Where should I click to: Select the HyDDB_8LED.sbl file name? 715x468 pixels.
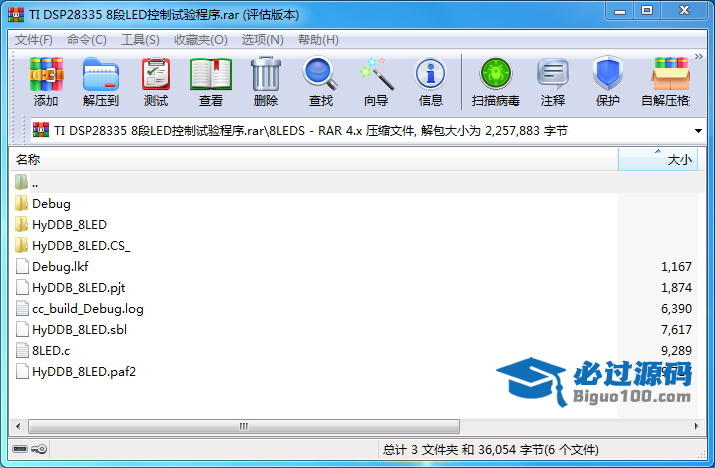[79, 329]
